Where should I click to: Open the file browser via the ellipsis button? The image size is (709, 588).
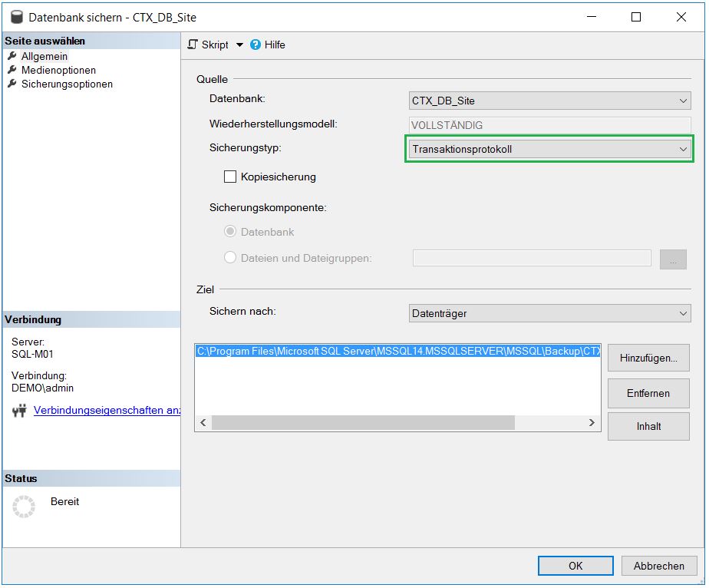(x=673, y=259)
